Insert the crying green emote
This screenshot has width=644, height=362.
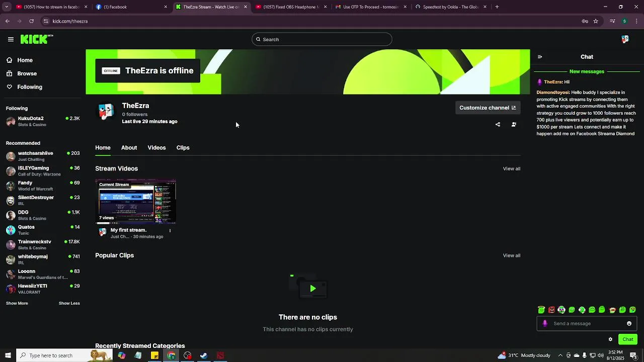coord(632,310)
